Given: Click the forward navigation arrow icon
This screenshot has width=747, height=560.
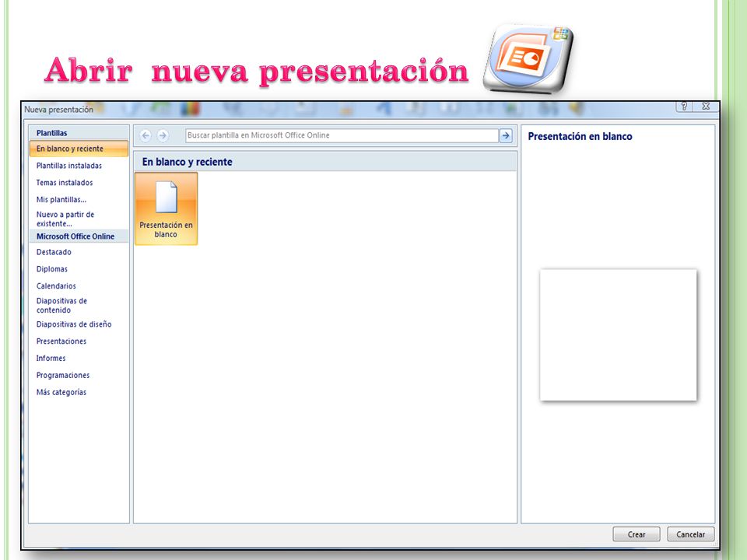Looking at the screenshot, I should [x=163, y=135].
